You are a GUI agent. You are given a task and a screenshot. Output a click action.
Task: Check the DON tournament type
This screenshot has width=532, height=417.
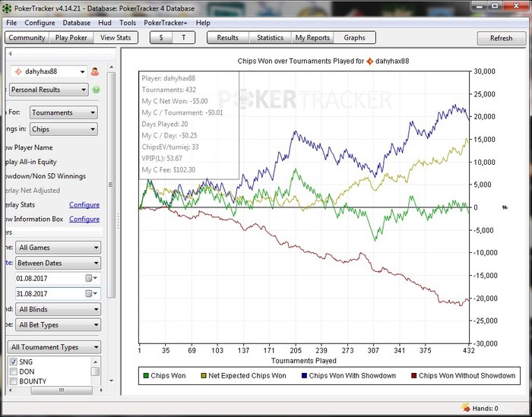pos(14,372)
